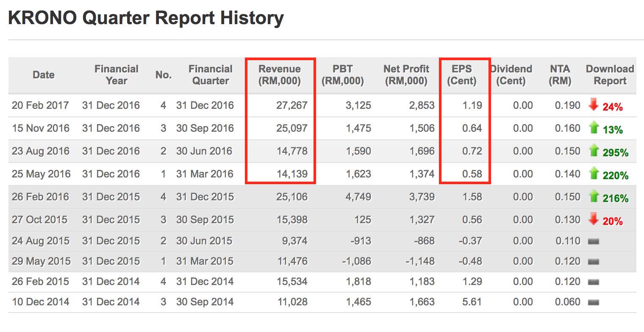Viewport: 644px width, 332px height.
Task: Click NTA value 0.190
Action: click(x=568, y=105)
